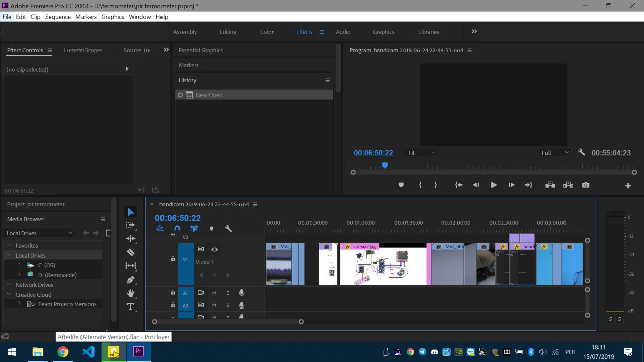Open History panel menu
Viewport: 644px width, 362px height.
327,80
